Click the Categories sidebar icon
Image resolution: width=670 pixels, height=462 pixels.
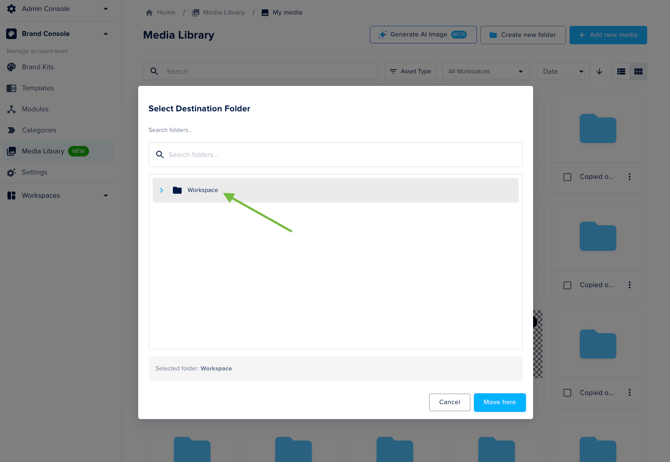11,130
